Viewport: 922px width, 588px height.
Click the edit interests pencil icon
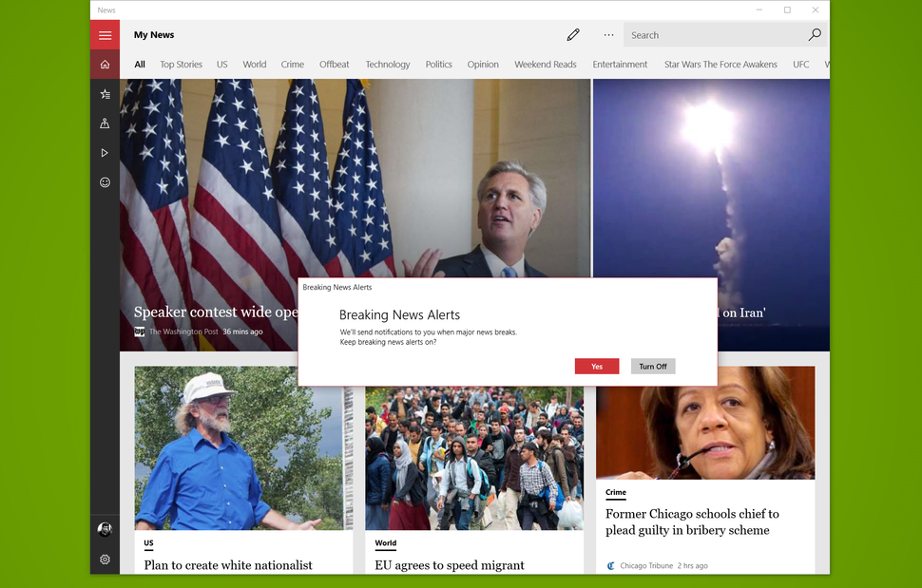573,34
